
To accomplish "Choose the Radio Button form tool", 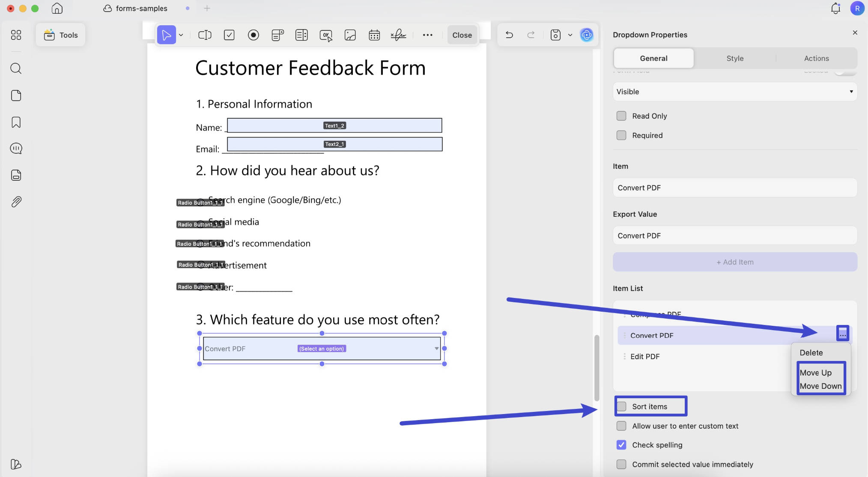I will (254, 35).
